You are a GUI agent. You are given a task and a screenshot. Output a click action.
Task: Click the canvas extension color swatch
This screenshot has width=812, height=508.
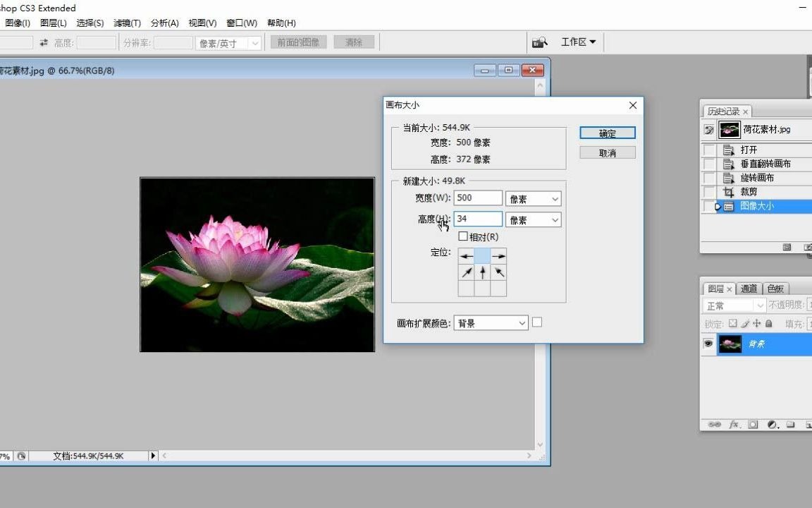[537, 322]
